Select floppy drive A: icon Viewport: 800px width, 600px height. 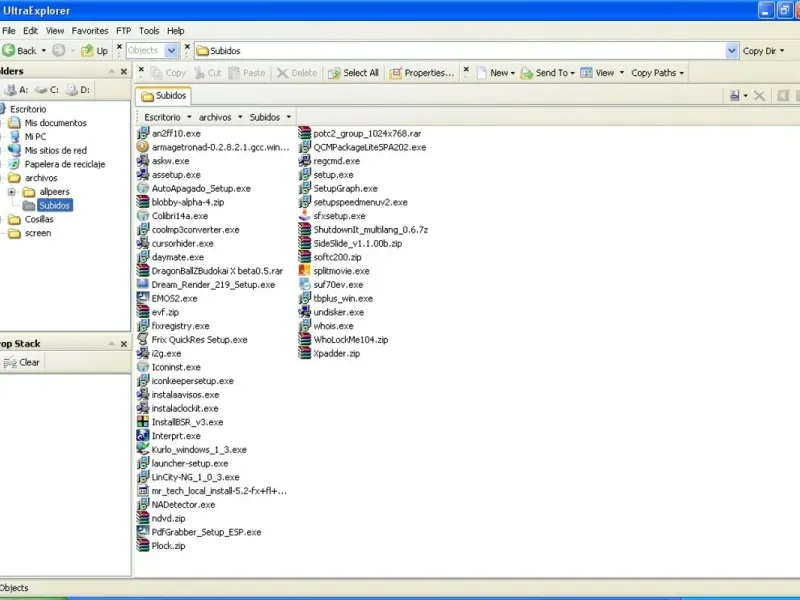point(10,90)
